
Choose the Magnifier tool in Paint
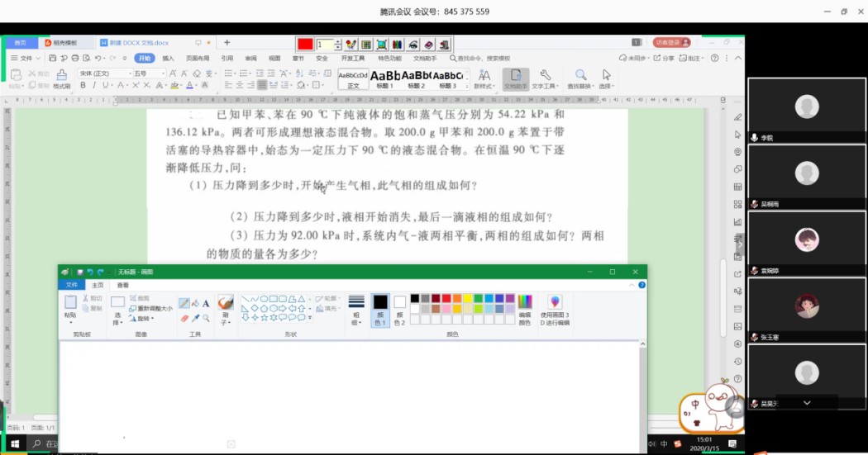[x=205, y=318]
